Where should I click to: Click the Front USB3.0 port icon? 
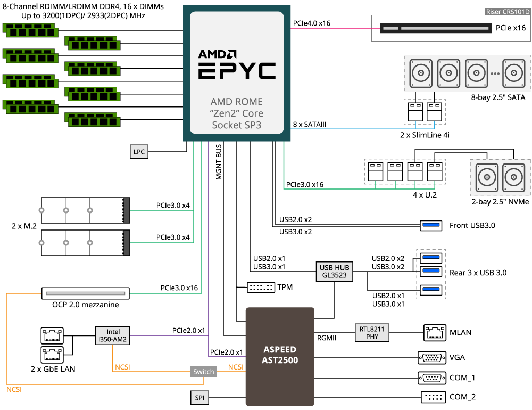[x=431, y=226]
